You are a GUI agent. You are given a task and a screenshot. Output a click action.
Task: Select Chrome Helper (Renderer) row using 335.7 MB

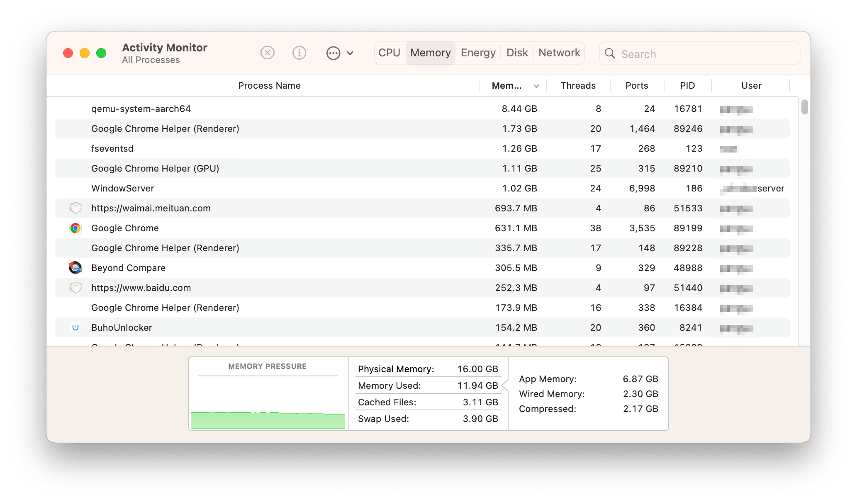pyautogui.click(x=422, y=248)
